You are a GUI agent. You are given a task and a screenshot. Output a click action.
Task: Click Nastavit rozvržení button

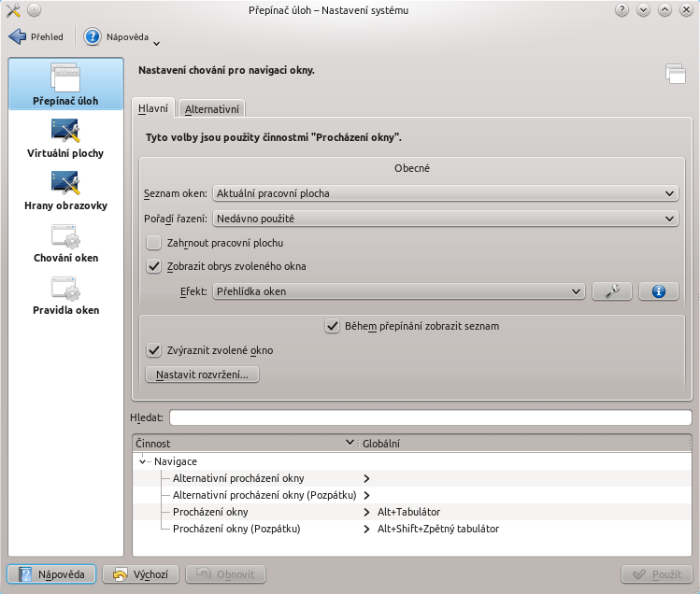[202, 375]
